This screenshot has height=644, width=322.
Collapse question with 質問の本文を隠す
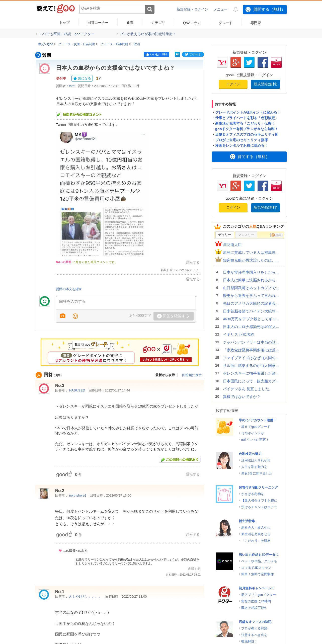[x=69, y=289]
